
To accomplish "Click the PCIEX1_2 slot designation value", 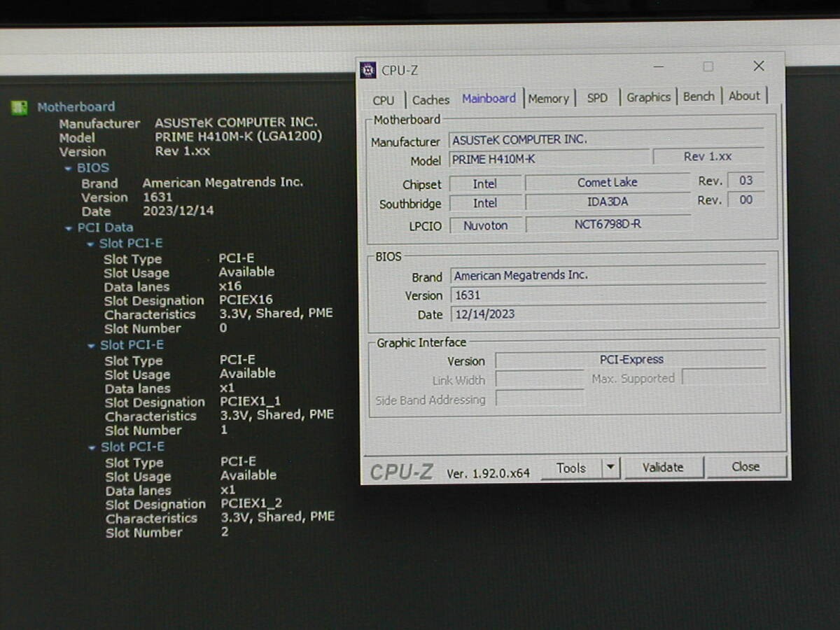I will tap(251, 503).
